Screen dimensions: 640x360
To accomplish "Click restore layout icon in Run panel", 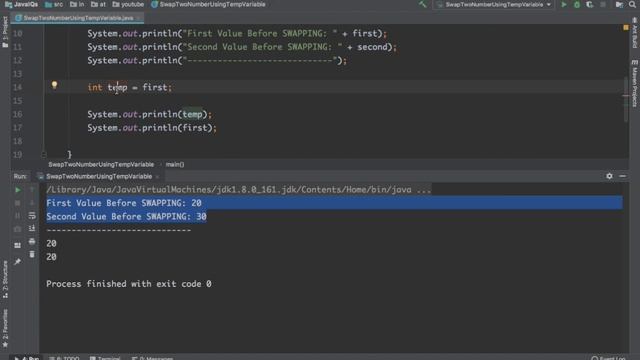I will point(18,246).
